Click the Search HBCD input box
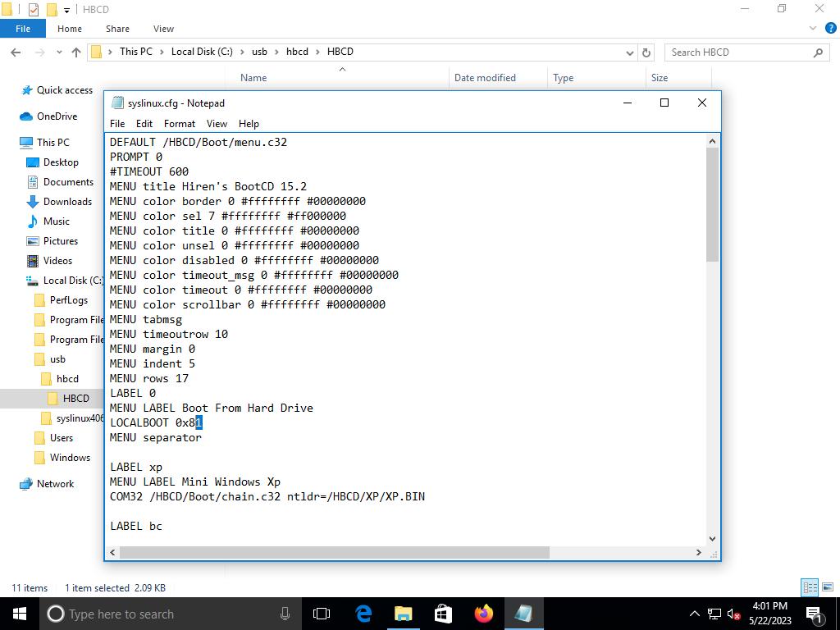 pos(738,52)
